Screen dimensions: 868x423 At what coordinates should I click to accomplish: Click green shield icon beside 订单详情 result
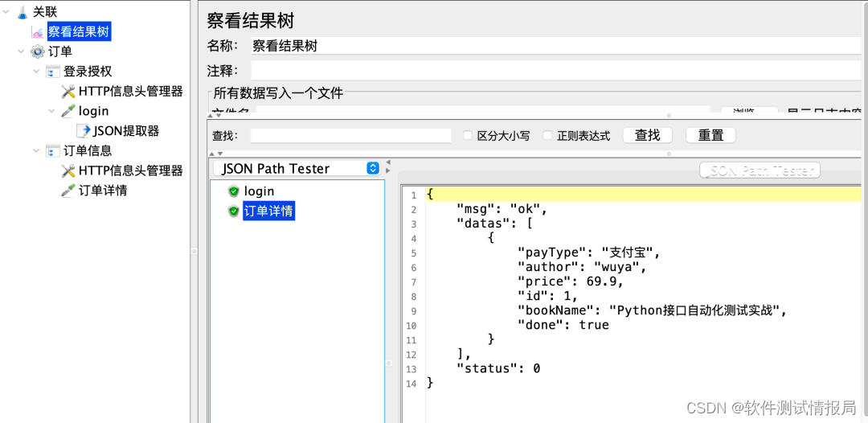(x=234, y=211)
